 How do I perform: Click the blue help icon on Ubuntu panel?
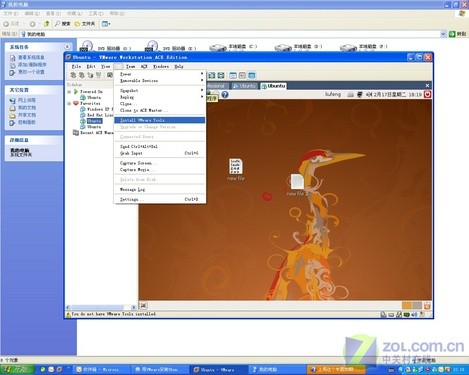(x=225, y=95)
